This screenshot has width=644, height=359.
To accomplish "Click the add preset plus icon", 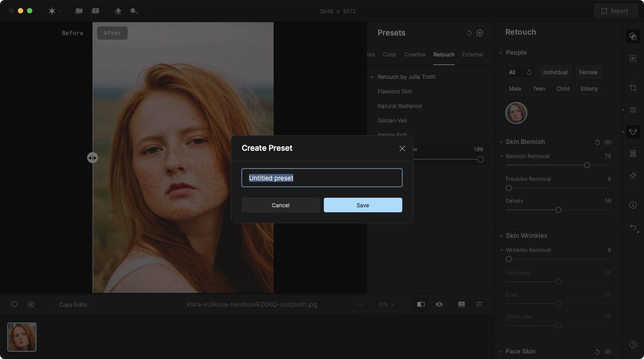I will [480, 33].
